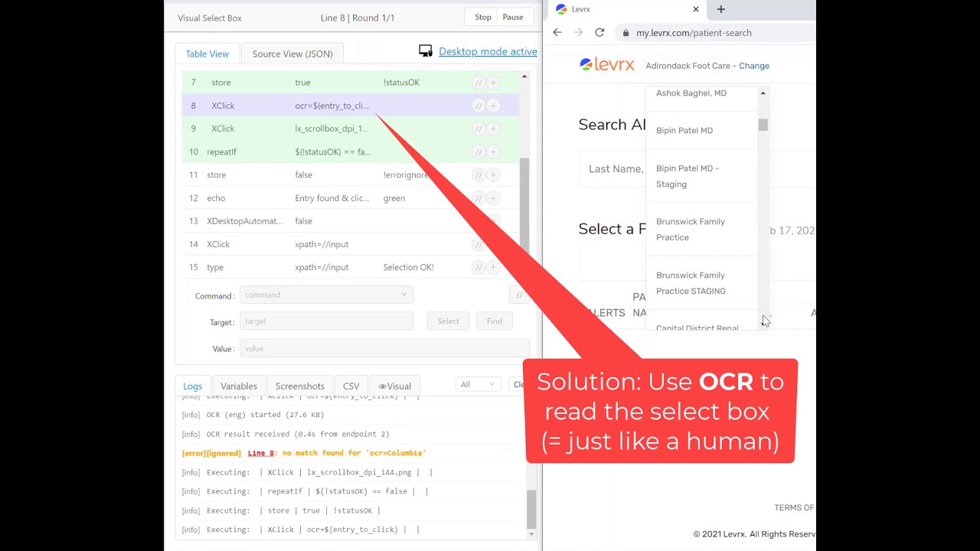Click the select box list scrollbar thumb
Image resolution: width=980 pixels, height=551 pixels.
coord(763,125)
